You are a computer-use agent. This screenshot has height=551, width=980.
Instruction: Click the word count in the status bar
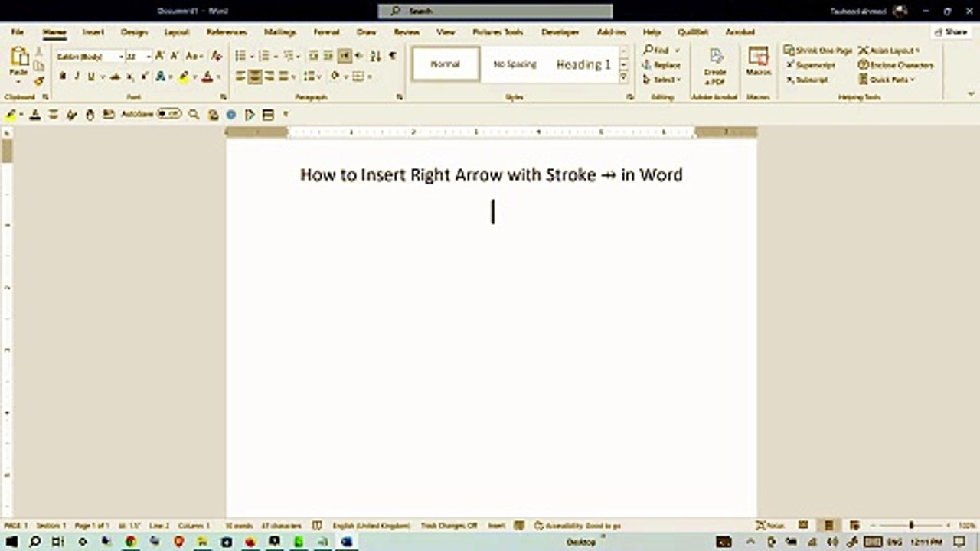tap(240, 526)
